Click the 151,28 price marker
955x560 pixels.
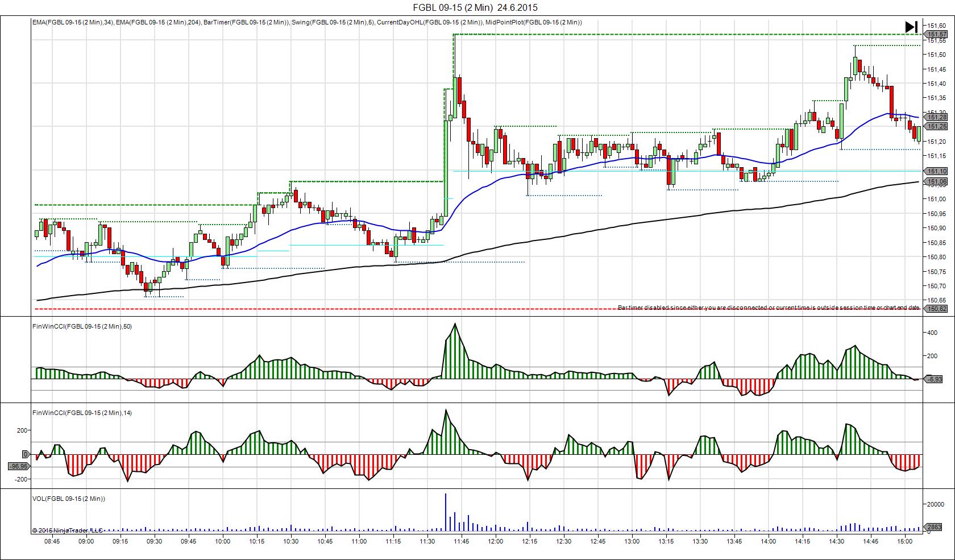[x=937, y=118]
